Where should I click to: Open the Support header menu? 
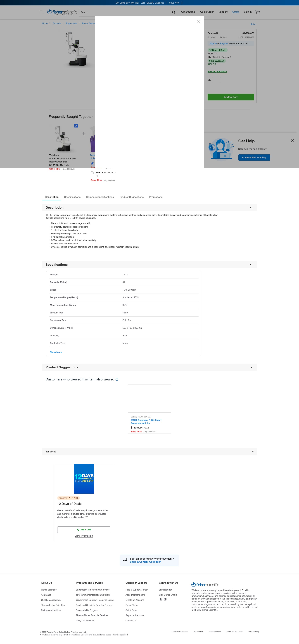[x=223, y=12]
